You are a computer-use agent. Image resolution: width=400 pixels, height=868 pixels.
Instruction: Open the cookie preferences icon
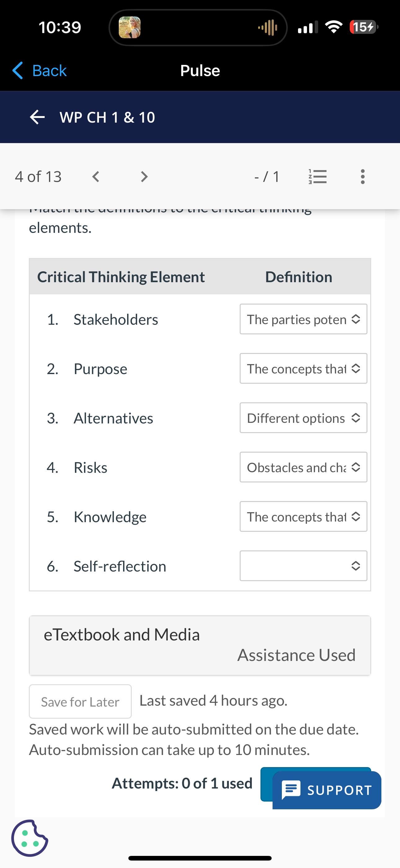click(x=30, y=838)
